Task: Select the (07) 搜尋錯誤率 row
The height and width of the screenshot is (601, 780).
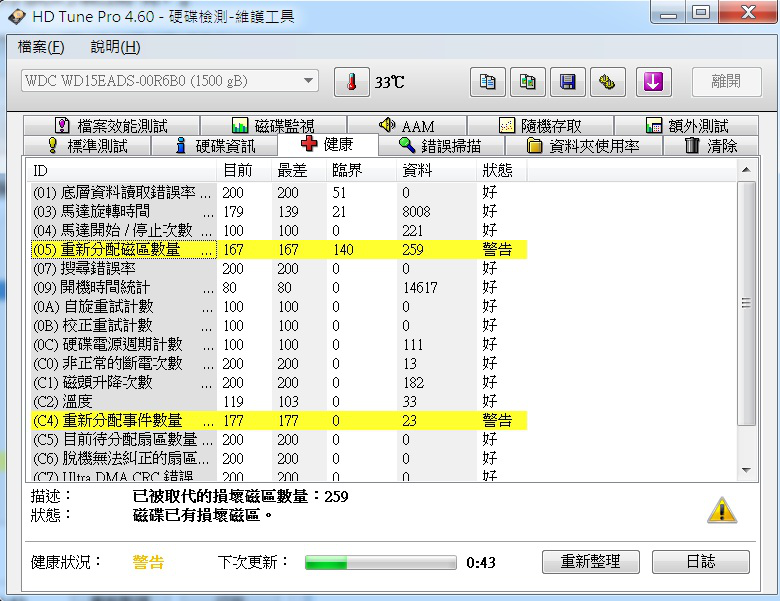Action: pos(279,269)
